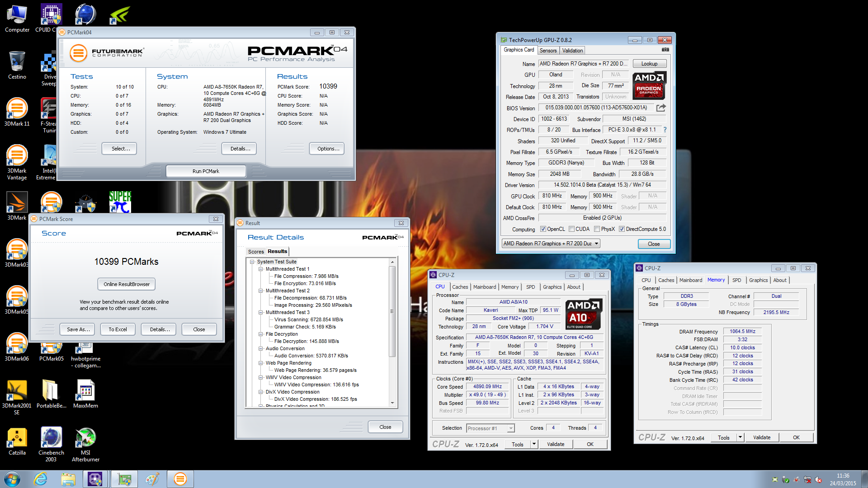Collapse the System Test Suite tree node
Image resolution: width=868 pixels, height=488 pixels.
tap(252, 262)
